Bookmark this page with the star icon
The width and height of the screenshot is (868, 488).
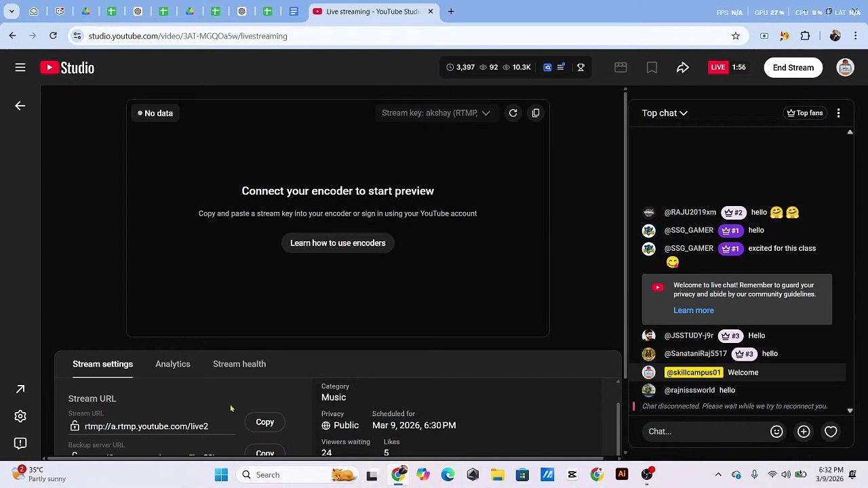click(736, 36)
